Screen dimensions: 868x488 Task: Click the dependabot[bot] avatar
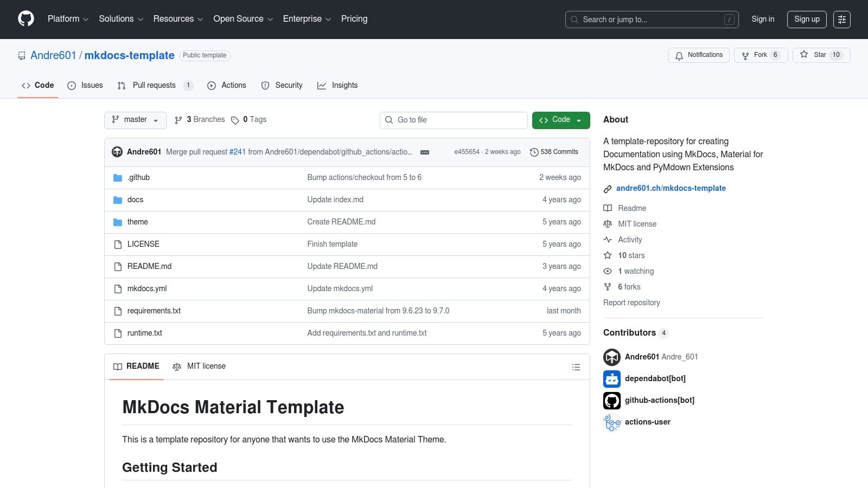tap(612, 378)
